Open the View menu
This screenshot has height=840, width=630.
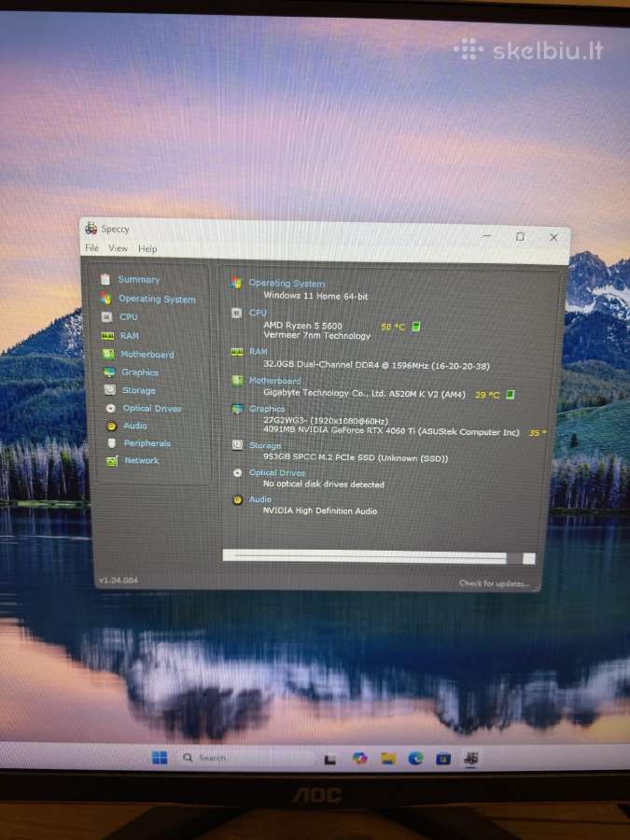point(118,248)
